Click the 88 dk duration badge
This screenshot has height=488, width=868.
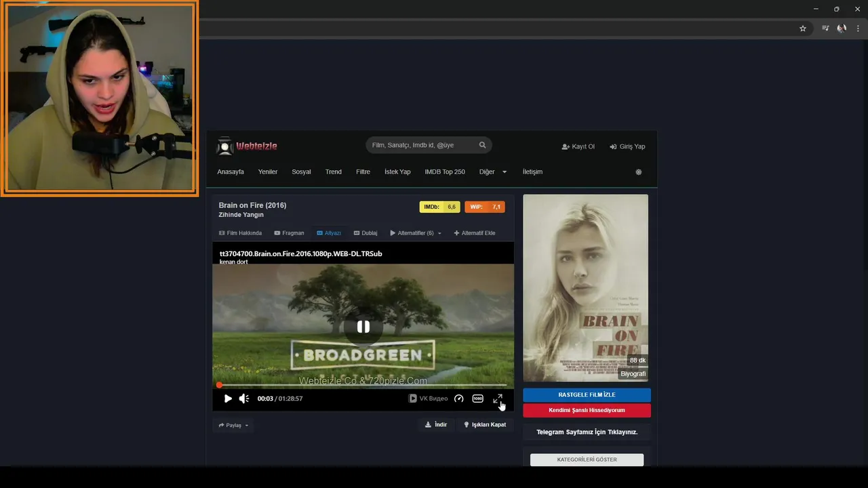637,361
